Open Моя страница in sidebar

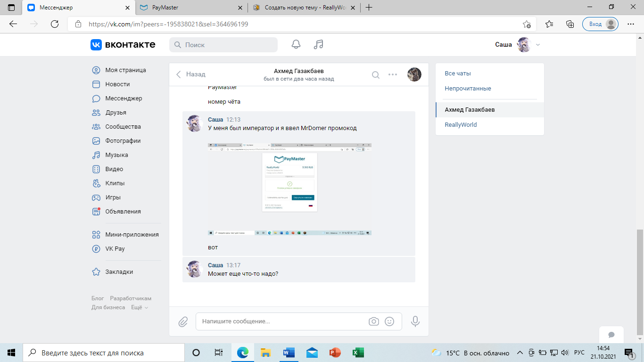[126, 70]
